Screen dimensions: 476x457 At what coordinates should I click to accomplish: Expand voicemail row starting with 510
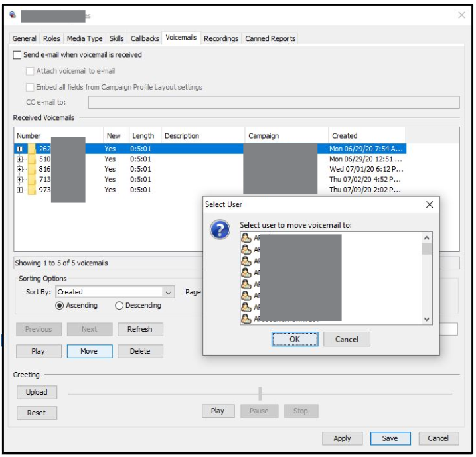tap(20, 159)
